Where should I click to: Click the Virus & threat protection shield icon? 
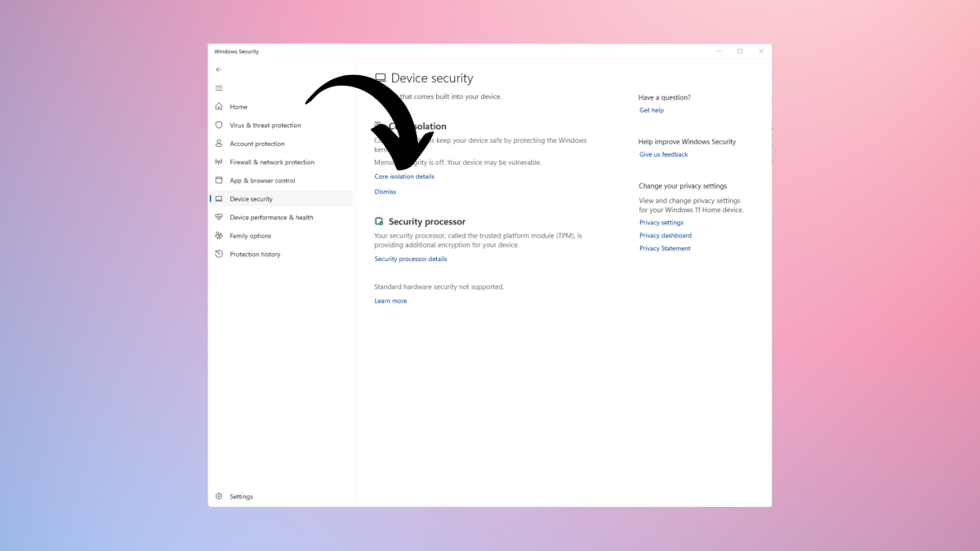[219, 125]
